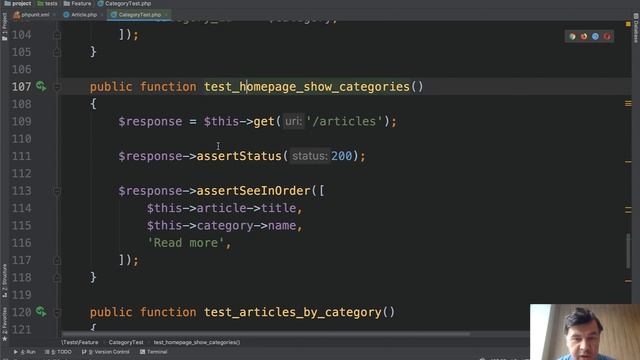This screenshot has height=360, width=640.
Task: Run test_articles_by_category from gutter icon
Action: pos(41,312)
